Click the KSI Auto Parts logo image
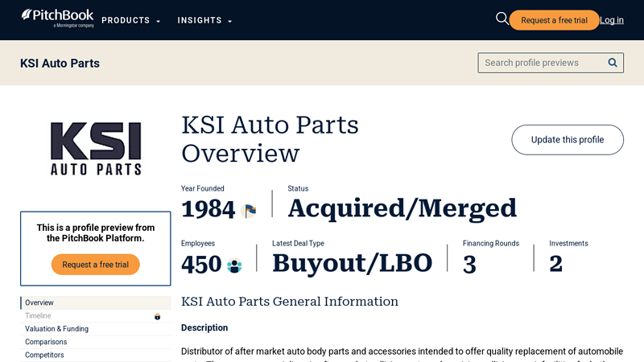This screenshot has height=362, width=644. pyautogui.click(x=96, y=149)
